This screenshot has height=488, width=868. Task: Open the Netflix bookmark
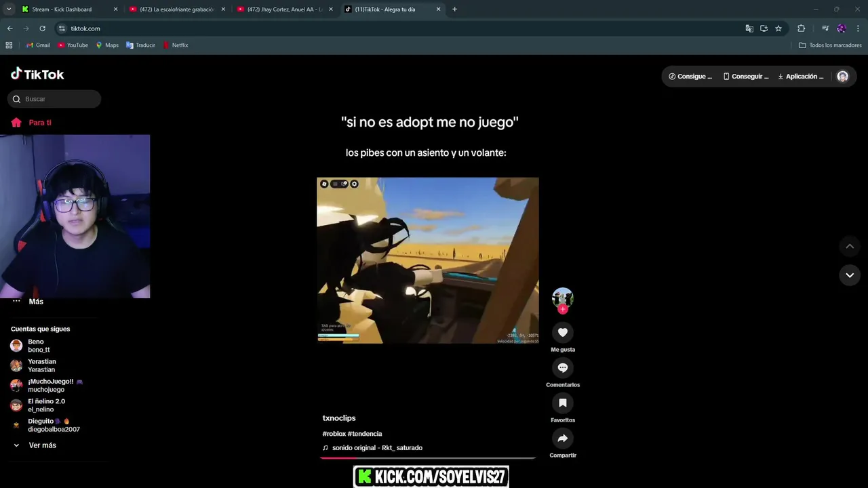coord(175,45)
